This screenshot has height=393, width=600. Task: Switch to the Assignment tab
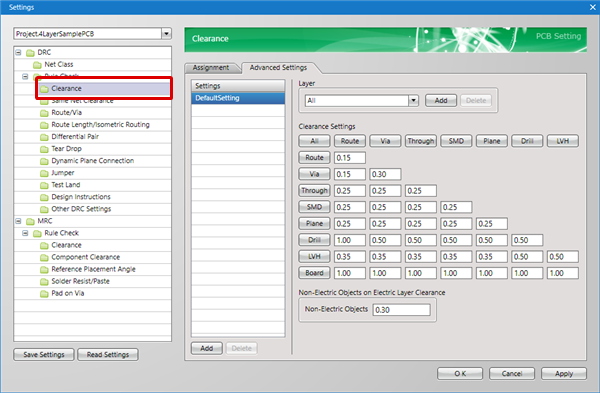tap(211, 68)
